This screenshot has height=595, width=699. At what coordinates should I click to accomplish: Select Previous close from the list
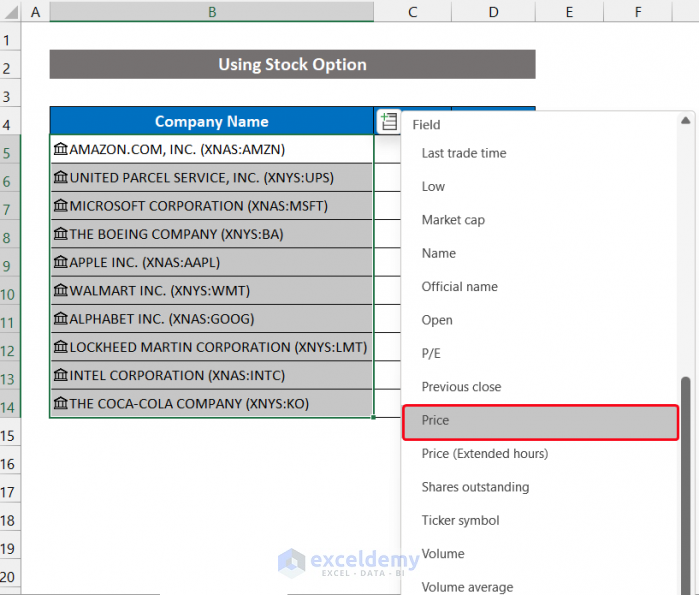(539, 387)
